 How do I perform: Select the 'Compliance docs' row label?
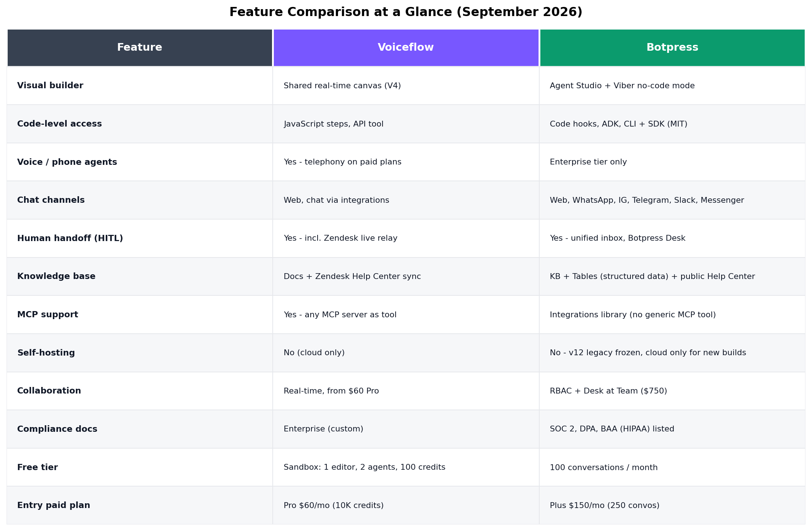click(x=57, y=429)
